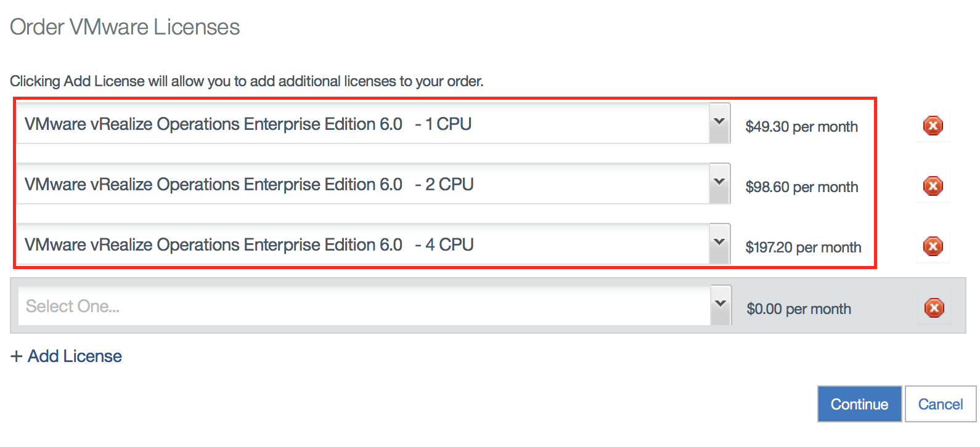Click the plus sign before Add License

(x=15, y=355)
